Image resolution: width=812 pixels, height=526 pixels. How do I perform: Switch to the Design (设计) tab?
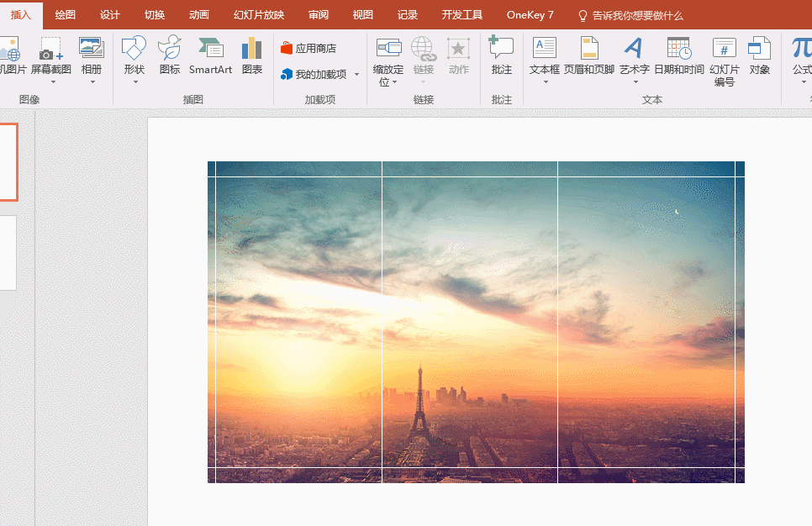[109, 15]
